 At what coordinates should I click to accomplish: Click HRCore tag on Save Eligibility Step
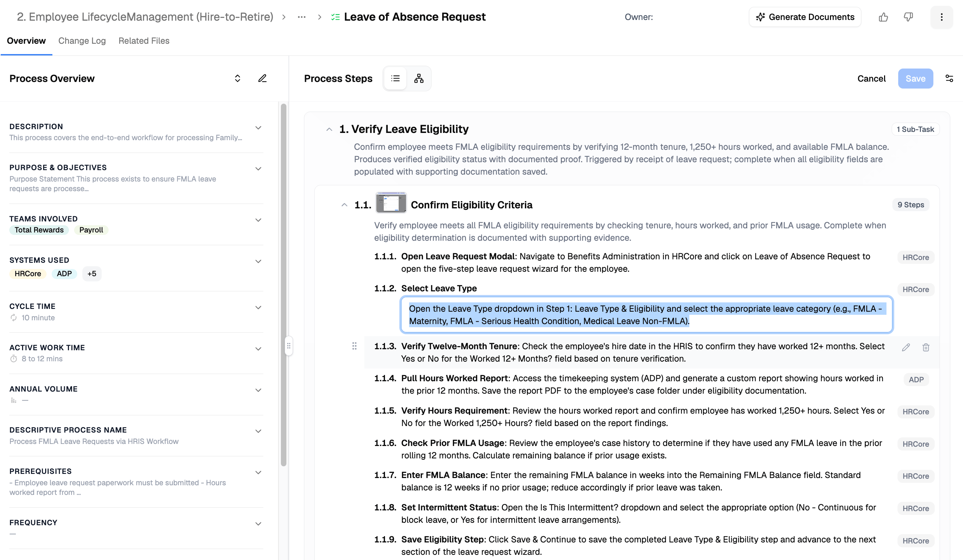916,541
